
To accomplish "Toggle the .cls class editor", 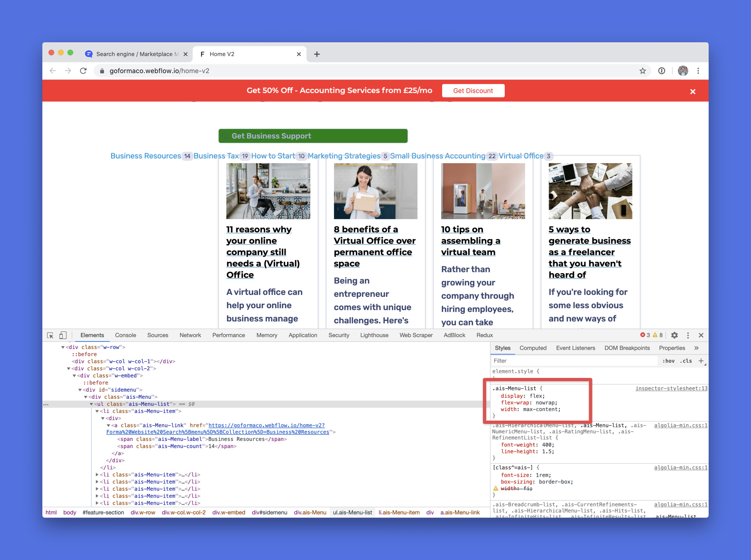I will pos(686,361).
